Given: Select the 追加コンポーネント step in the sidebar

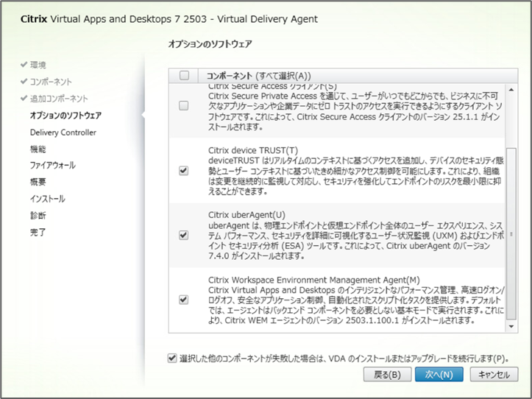Looking at the screenshot, I should click(x=59, y=99).
